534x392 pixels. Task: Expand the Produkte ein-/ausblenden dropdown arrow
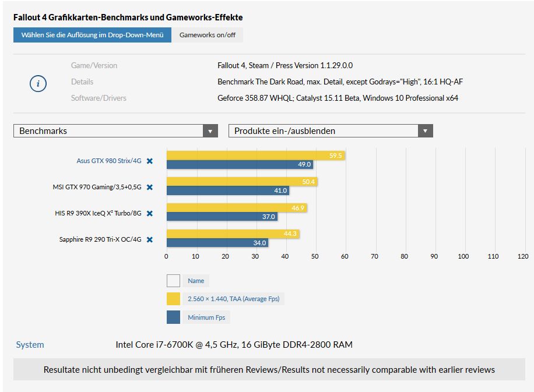point(425,131)
